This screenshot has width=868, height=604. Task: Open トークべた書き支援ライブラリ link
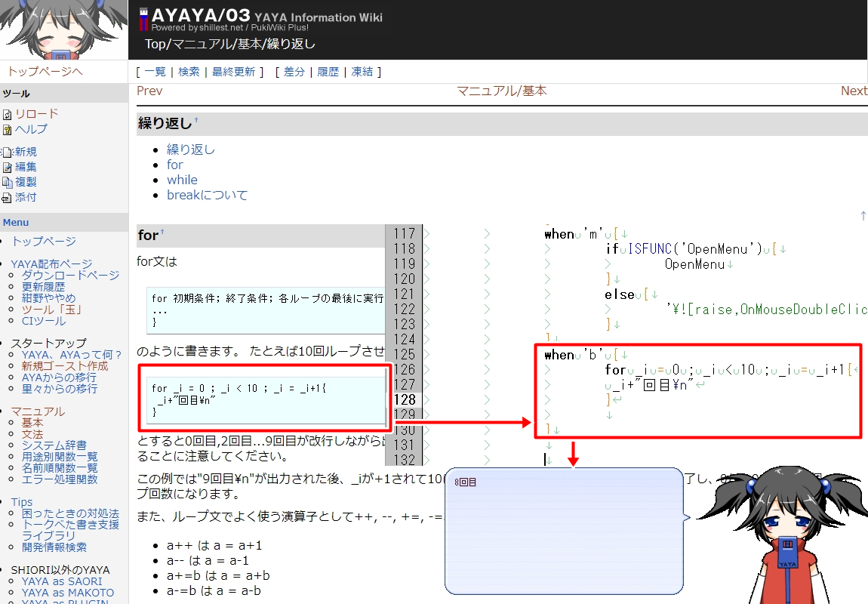[x=70, y=530]
